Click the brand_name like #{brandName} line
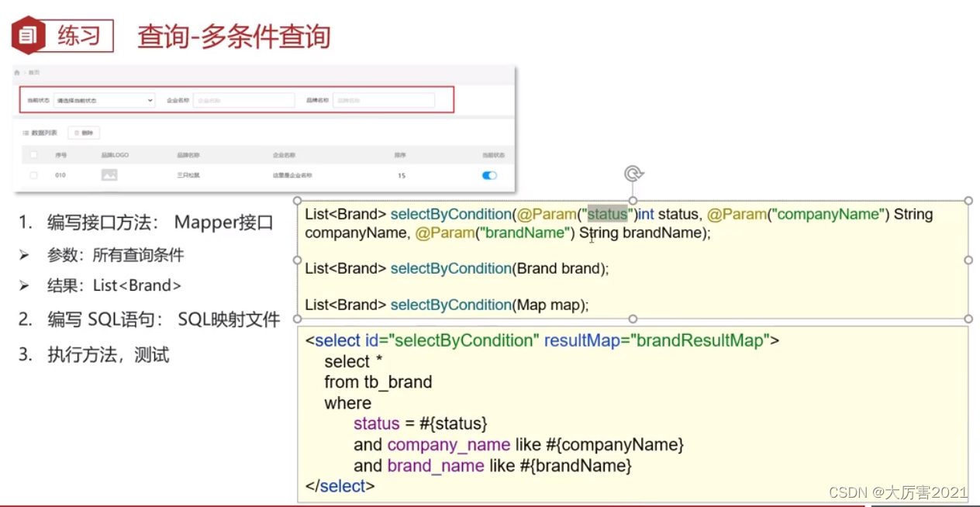 493,466
